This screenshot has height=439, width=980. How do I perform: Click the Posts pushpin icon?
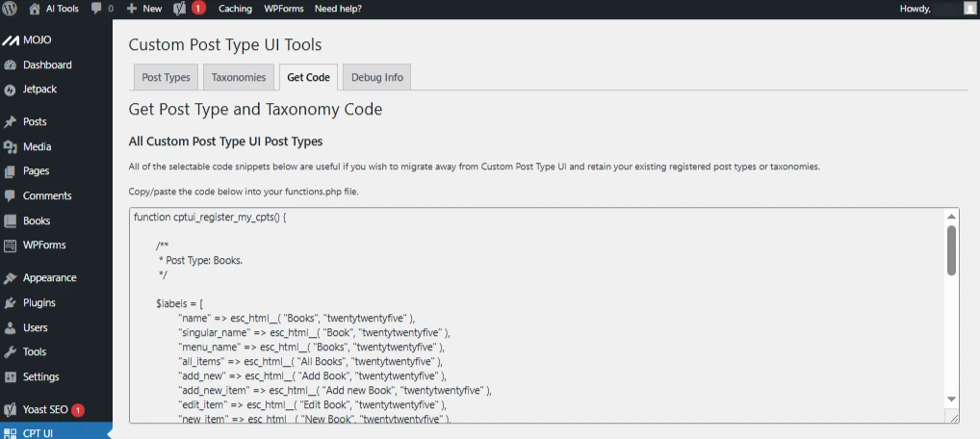tap(11, 122)
